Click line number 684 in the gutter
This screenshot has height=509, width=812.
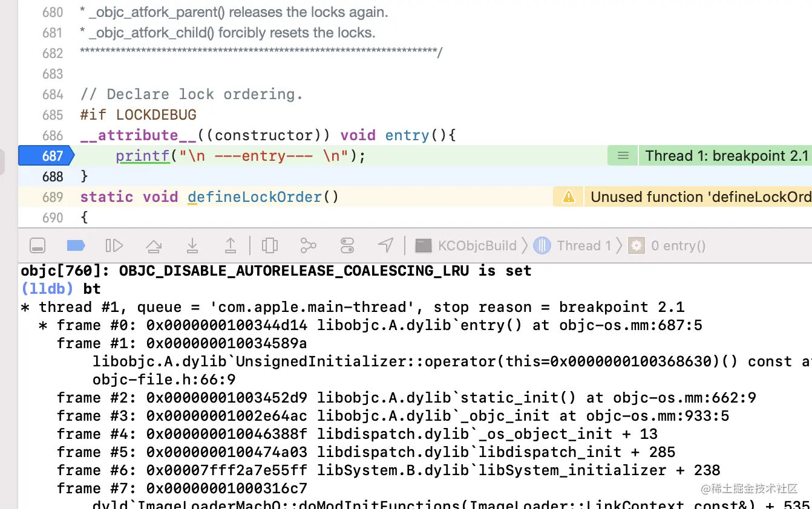53,94
